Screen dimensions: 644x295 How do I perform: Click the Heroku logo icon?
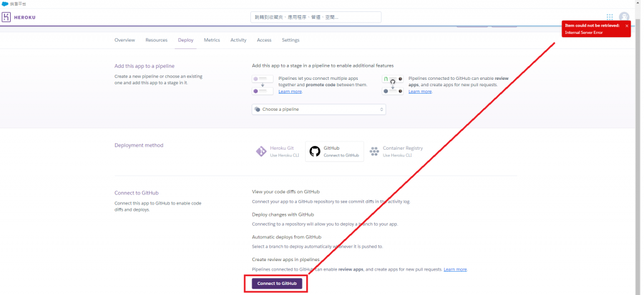pos(6,17)
